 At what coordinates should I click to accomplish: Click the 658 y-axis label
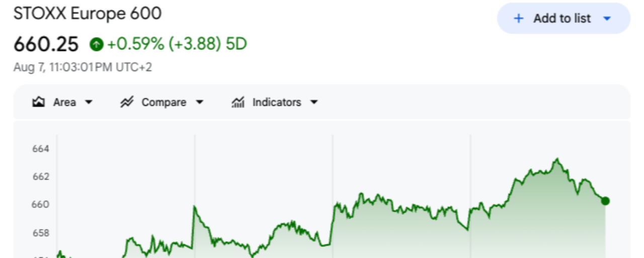[x=40, y=233]
